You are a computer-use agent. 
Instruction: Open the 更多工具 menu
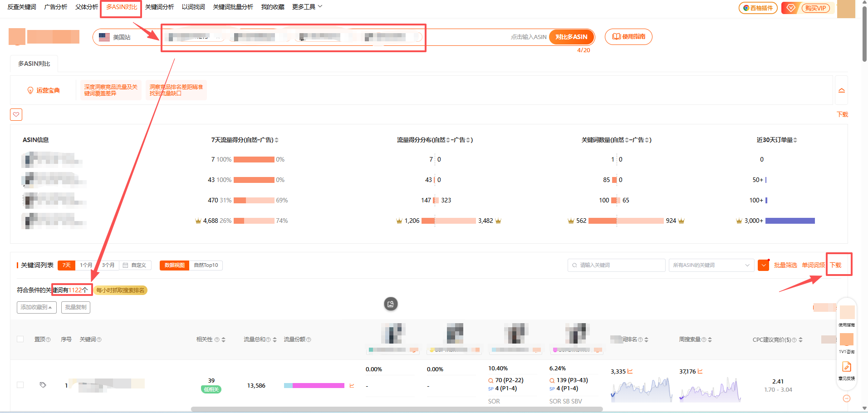307,7
